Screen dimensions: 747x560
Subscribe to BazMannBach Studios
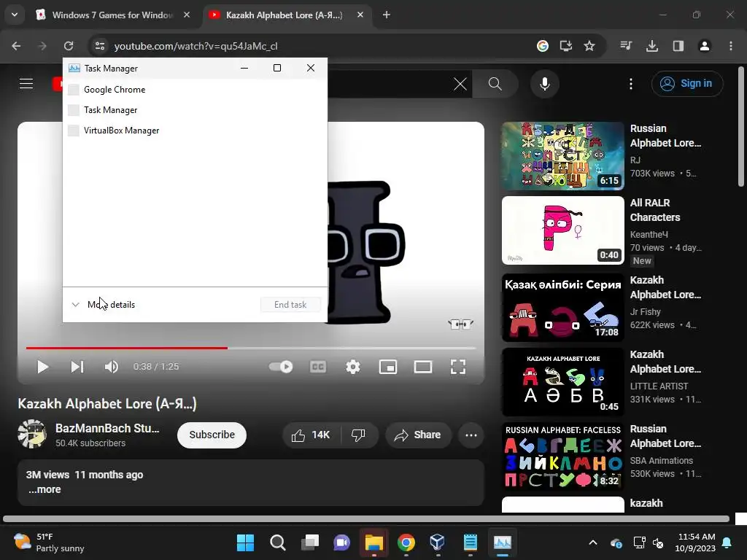pyautogui.click(x=212, y=435)
